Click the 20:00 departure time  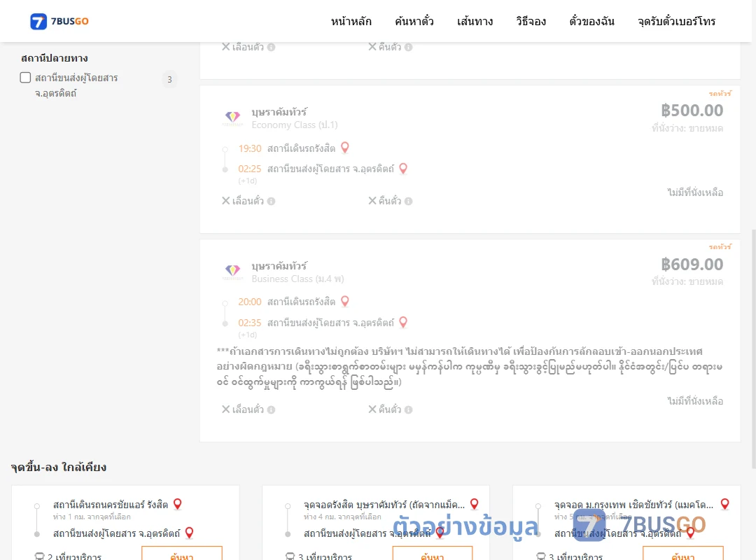(x=250, y=302)
